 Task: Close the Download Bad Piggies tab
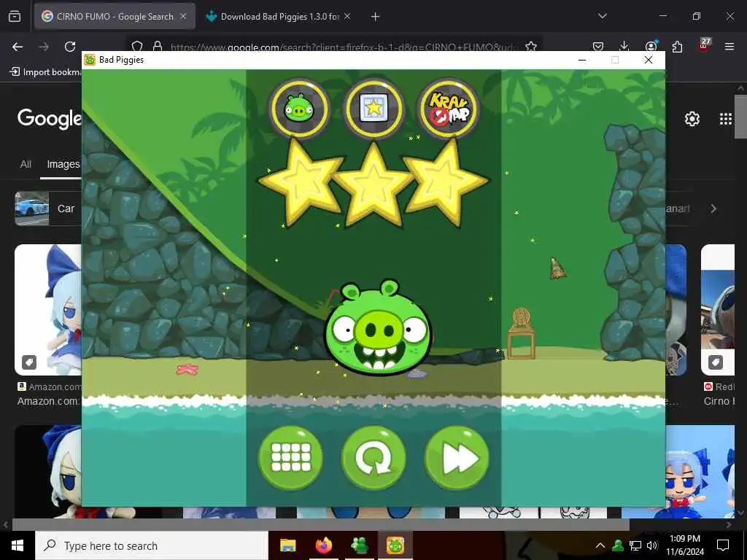[x=347, y=17]
